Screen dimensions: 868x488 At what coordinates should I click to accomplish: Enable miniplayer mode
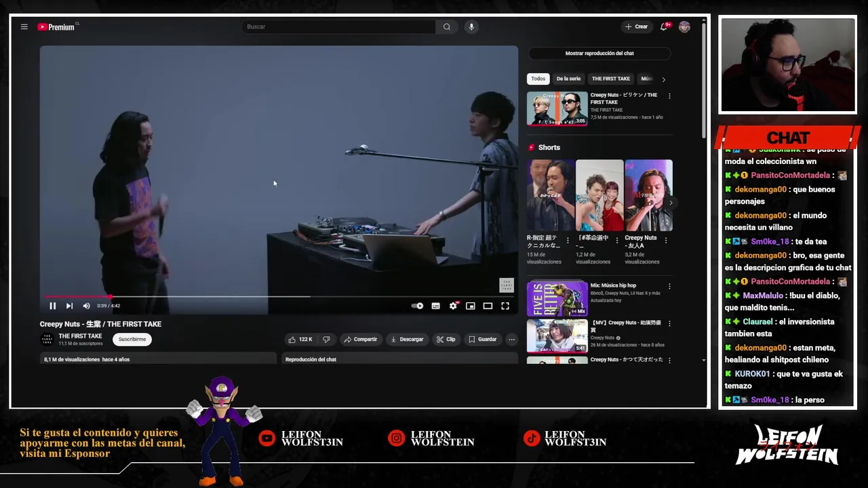pos(471,306)
